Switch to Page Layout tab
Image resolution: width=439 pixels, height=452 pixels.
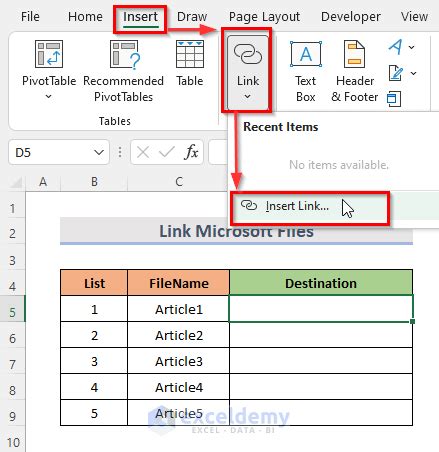tap(264, 16)
